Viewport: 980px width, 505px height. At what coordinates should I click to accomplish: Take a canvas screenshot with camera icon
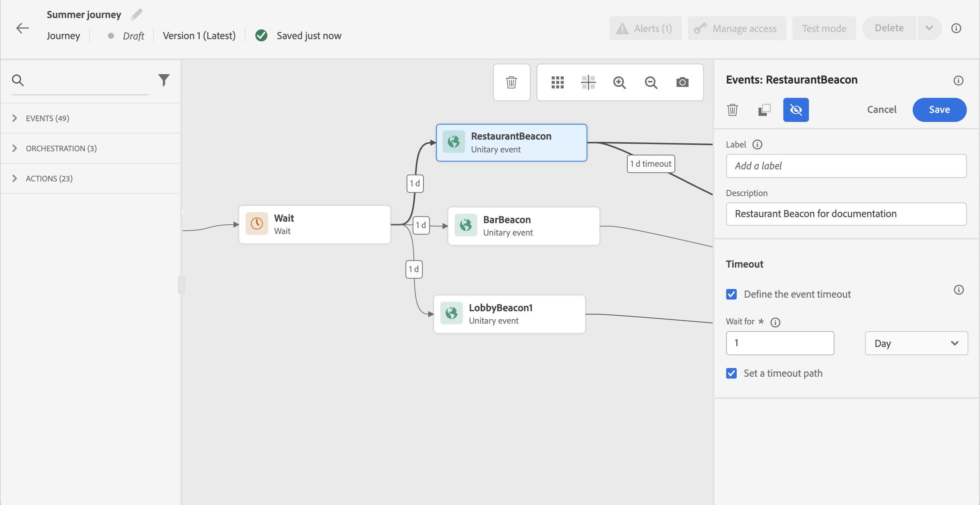pos(682,82)
